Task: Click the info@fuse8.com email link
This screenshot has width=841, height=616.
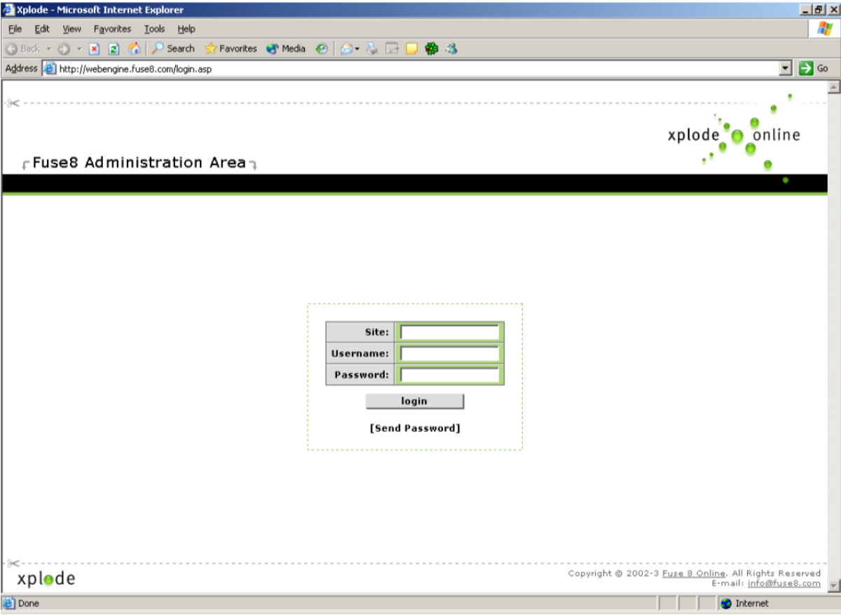Action: pyautogui.click(x=784, y=583)
